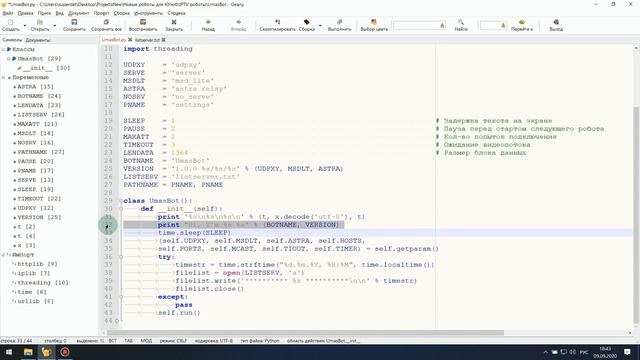Select the VERSION [25] variable symbol
Image resolution: width=640 pixels, height=360 pixels.
tap(39, 218)
